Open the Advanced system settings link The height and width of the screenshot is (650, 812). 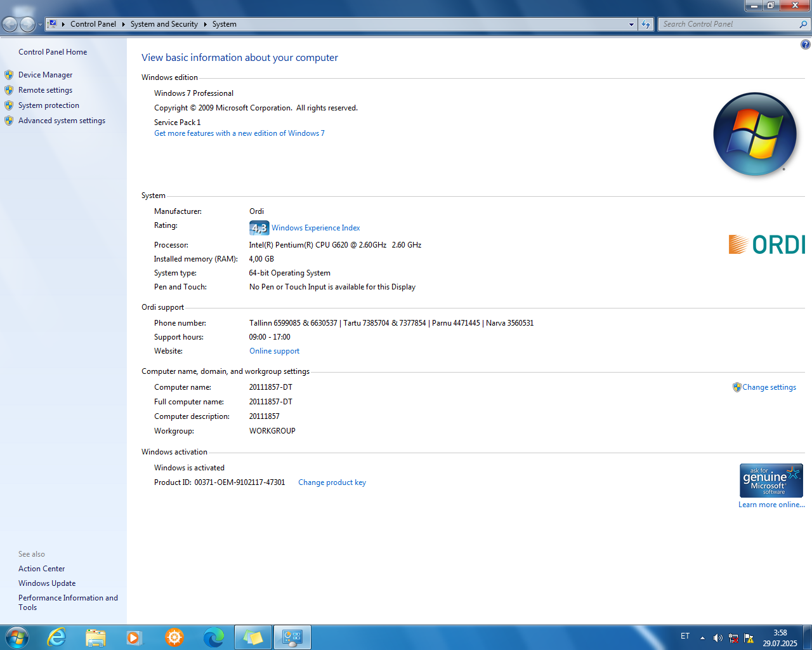(x=62, y=121)
